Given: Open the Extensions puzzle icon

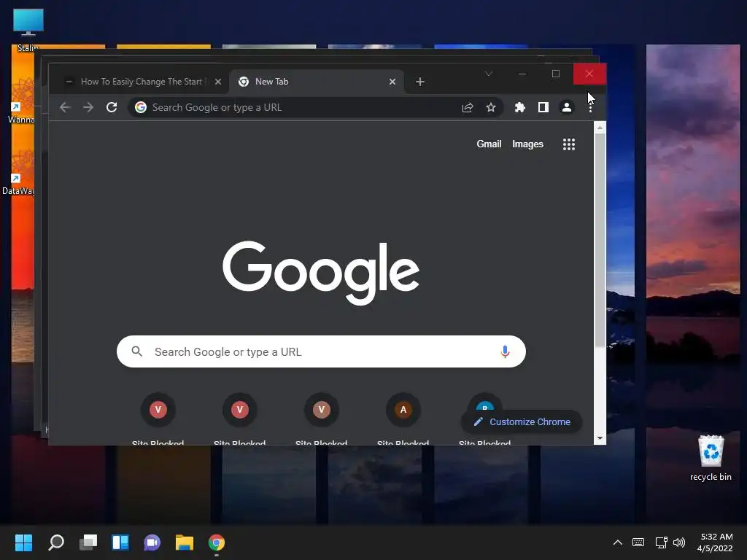Looking at the screenshot, I should [x=519, y=108].
